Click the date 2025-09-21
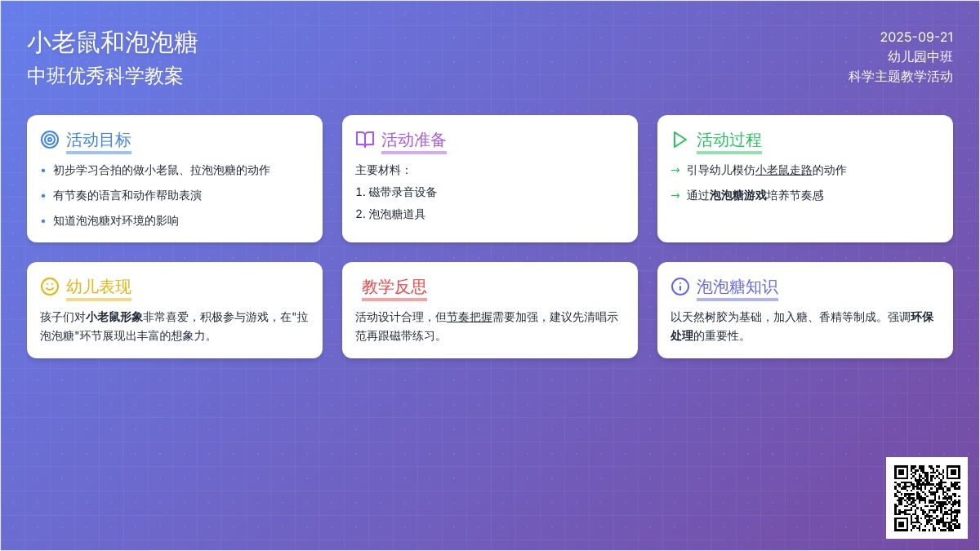 click(916, 37)
